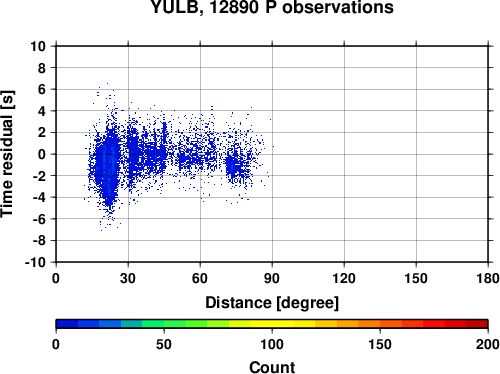Click the -10 tick label on residual axis
The height and width of the screenshot is (374, 500).
35,262
